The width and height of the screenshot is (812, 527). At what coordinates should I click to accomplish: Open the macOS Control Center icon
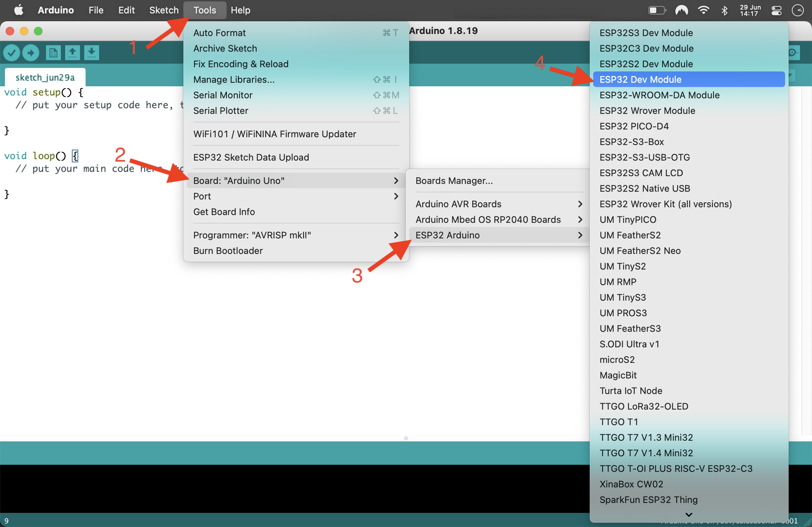pyautogui.click(x=776, y=10)
